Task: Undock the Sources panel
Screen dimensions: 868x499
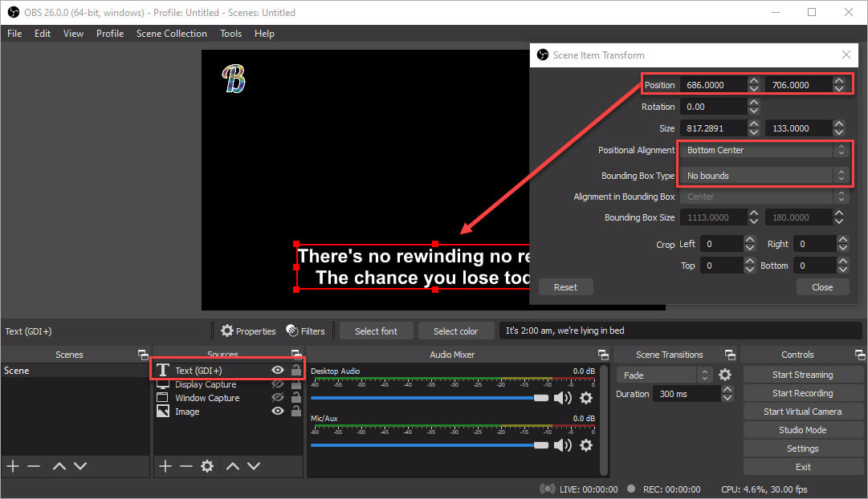Action: [296, 355]
